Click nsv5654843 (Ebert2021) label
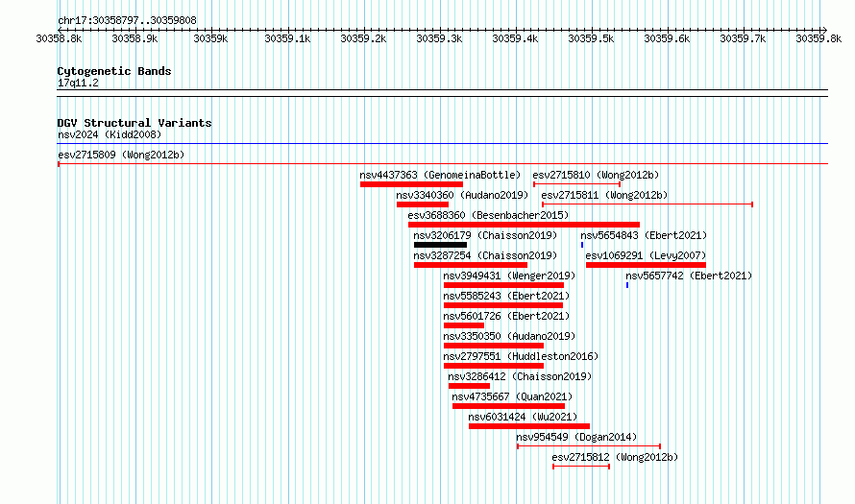This screenshot has height=504, width=855. coord(644,235)
